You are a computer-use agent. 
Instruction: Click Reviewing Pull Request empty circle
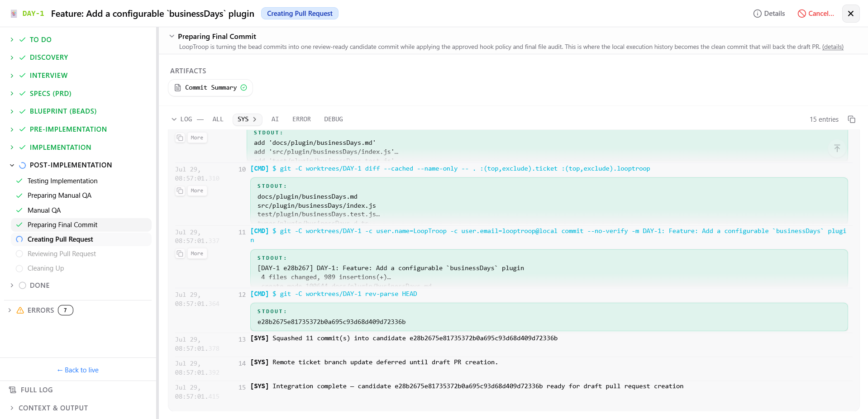tap(19, 254)
